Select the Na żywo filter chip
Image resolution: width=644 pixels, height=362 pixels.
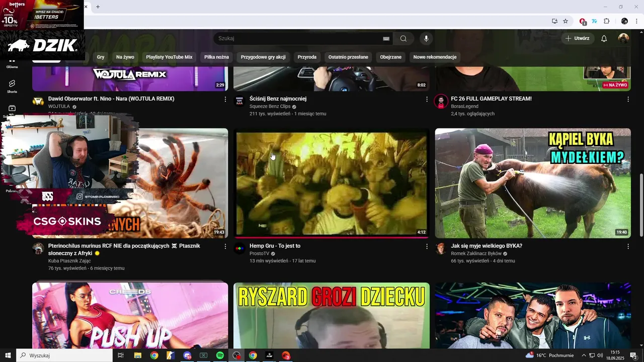click(125, 57)
